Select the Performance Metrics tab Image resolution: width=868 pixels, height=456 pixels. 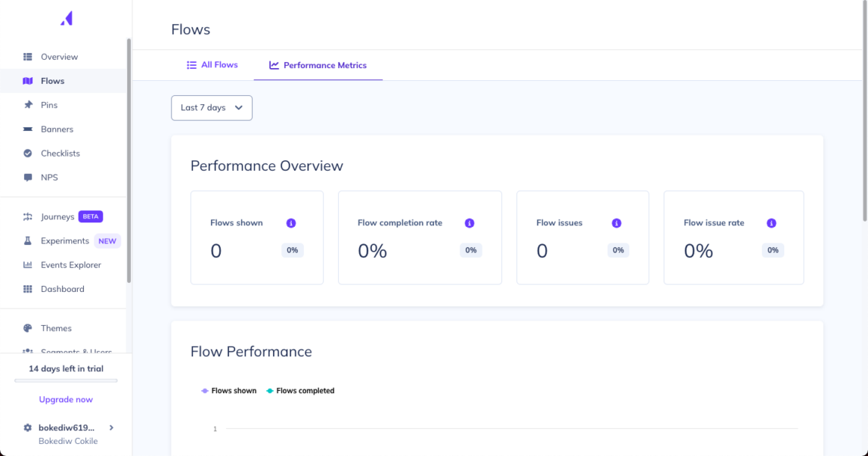tap(318, 65)
